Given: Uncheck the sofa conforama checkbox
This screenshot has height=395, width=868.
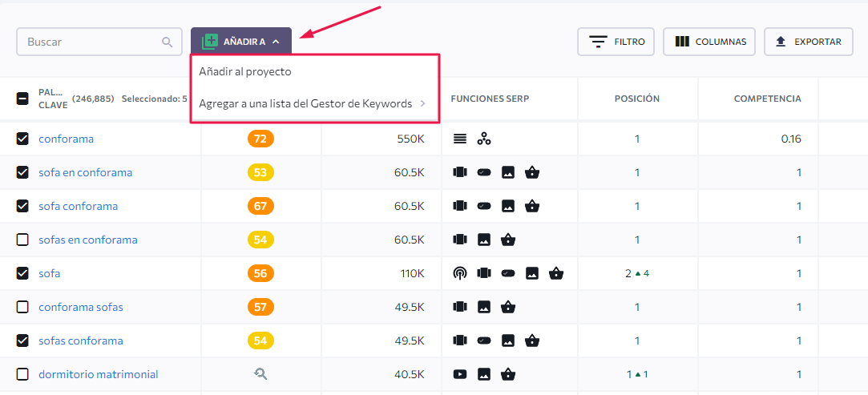Looking at the screenshot, I should pyautogui.click(x=22, y=207).
